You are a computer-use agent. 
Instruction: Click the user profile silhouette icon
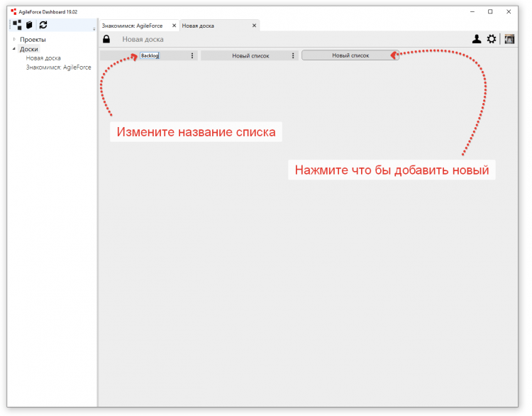pyautogui.click(x=477, y=39)
